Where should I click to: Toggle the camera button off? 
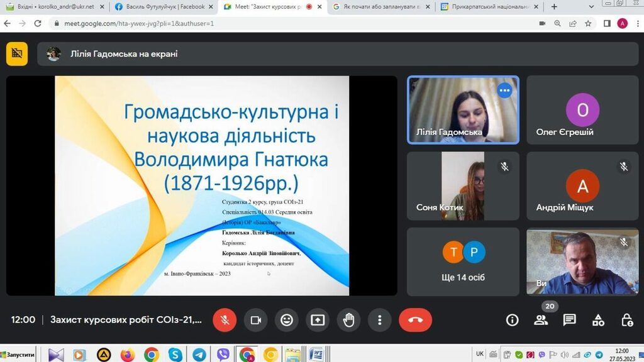pyautogui.click(x=255, y=320)
